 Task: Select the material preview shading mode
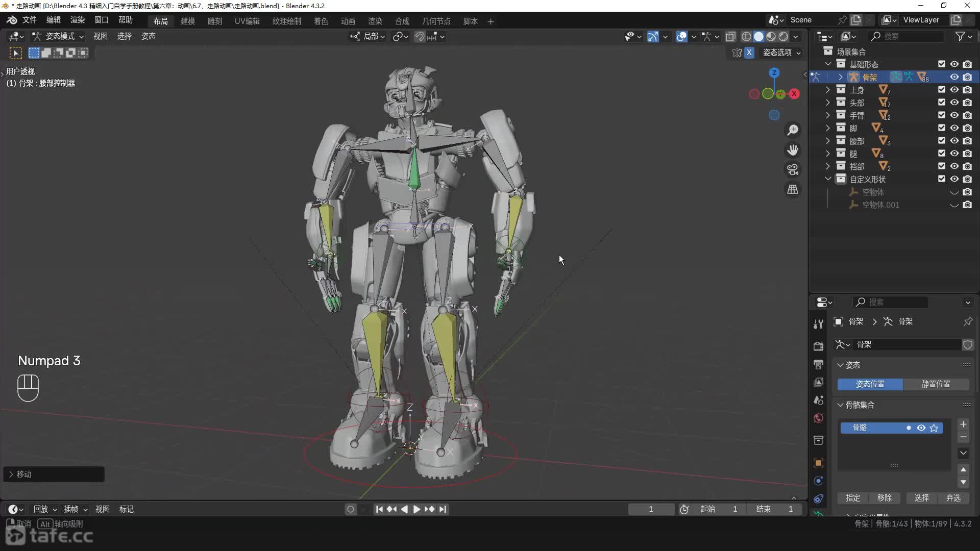pos(771,36)
